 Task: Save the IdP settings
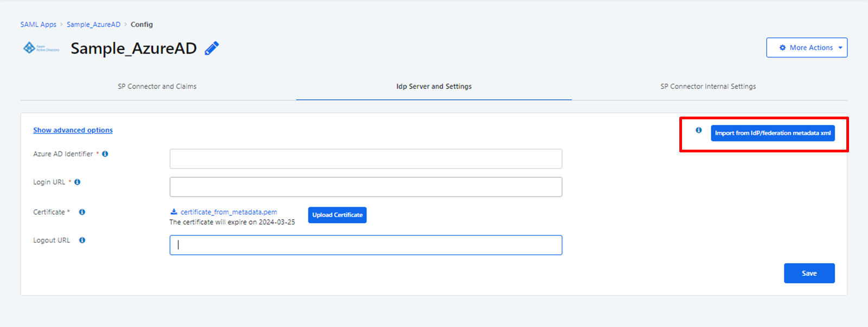pyautogui.click(x=809, y=273)
